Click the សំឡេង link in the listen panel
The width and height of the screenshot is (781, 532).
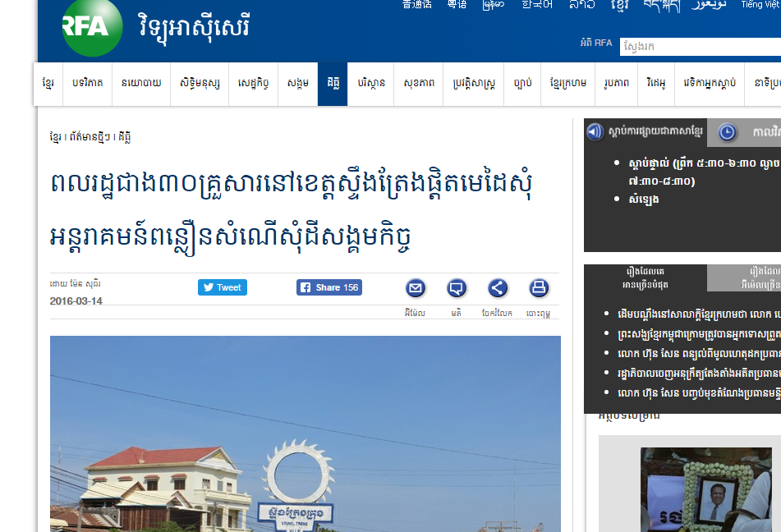point(644,199)
